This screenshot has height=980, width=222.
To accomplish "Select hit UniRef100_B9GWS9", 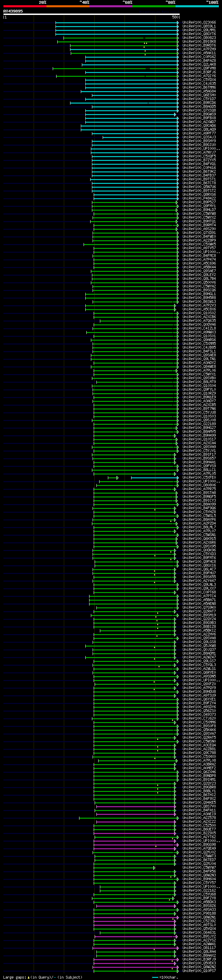I will coord(199,114).
